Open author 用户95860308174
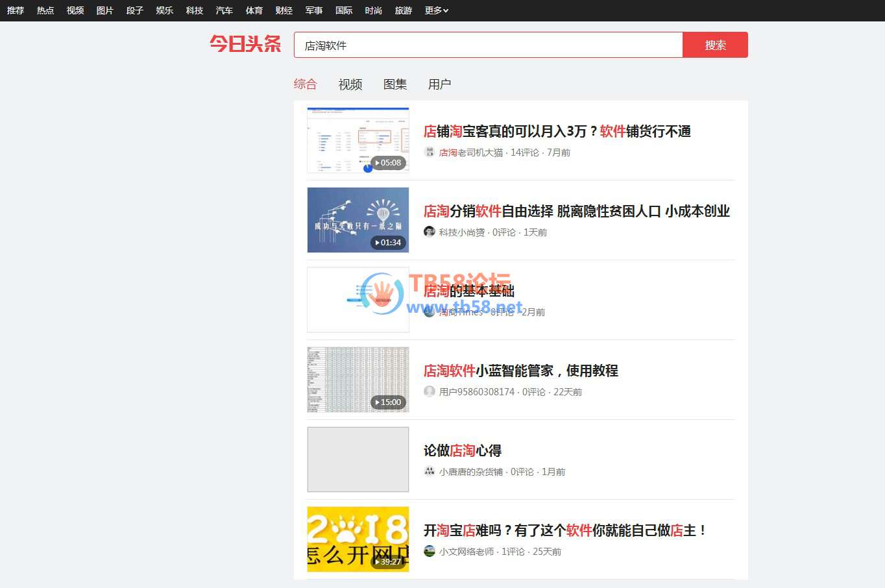 pos(477,392)
